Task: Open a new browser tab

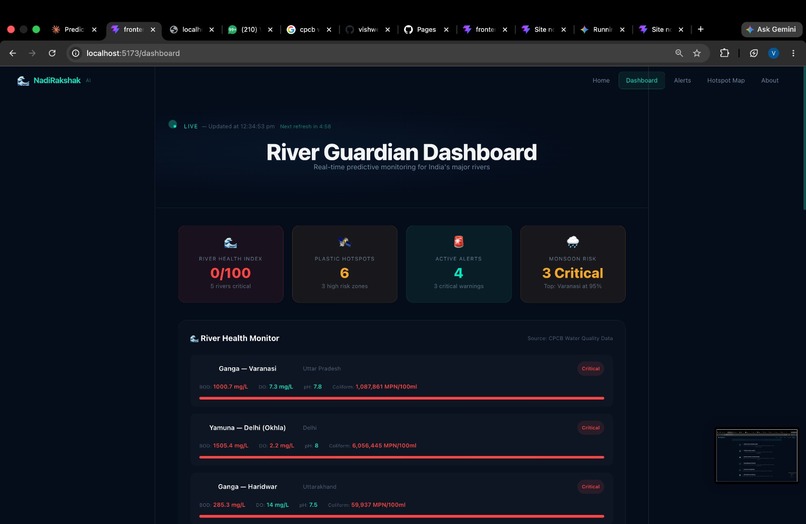Action: tap(700, 29)
